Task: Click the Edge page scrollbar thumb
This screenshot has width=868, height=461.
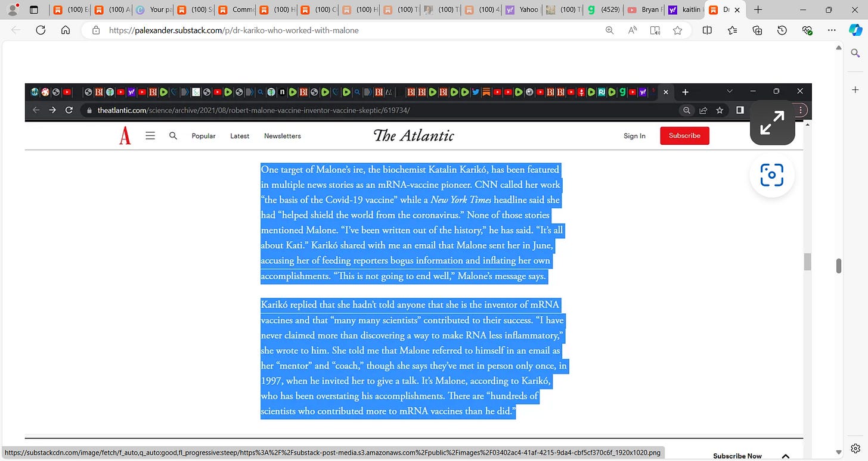Action: [x=838, y=266]
